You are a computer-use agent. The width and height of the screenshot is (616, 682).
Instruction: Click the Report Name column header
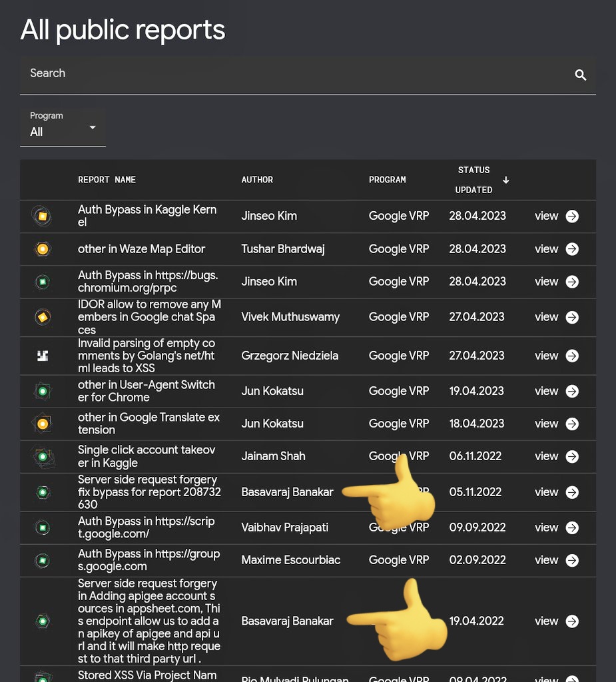point(107,180)
